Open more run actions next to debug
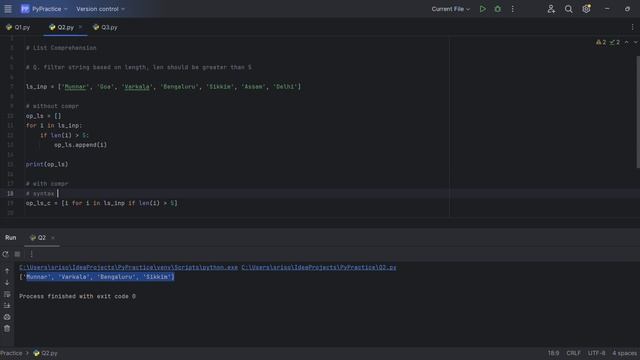The width and height of the screenshot is (640, 360). [x=513, y=9]
